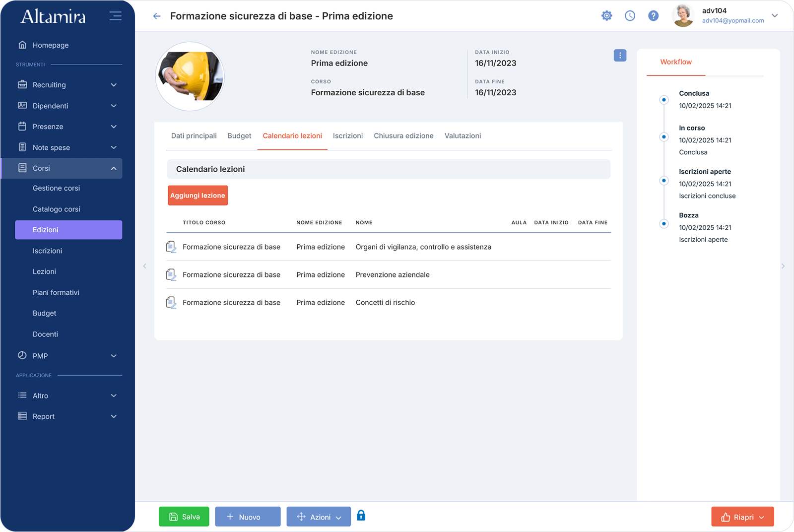Click the hard hat course thumbnail
Screen dimensions: 794x532
click(x=190, y=76)
